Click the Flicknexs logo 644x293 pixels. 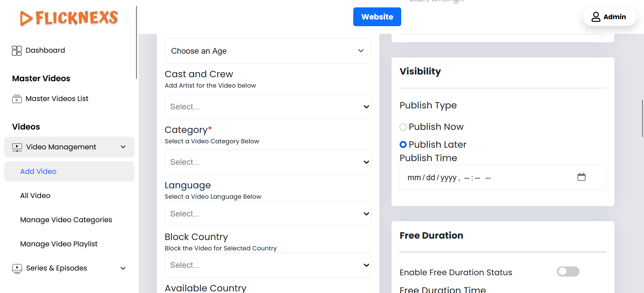[x=69, y=18]
